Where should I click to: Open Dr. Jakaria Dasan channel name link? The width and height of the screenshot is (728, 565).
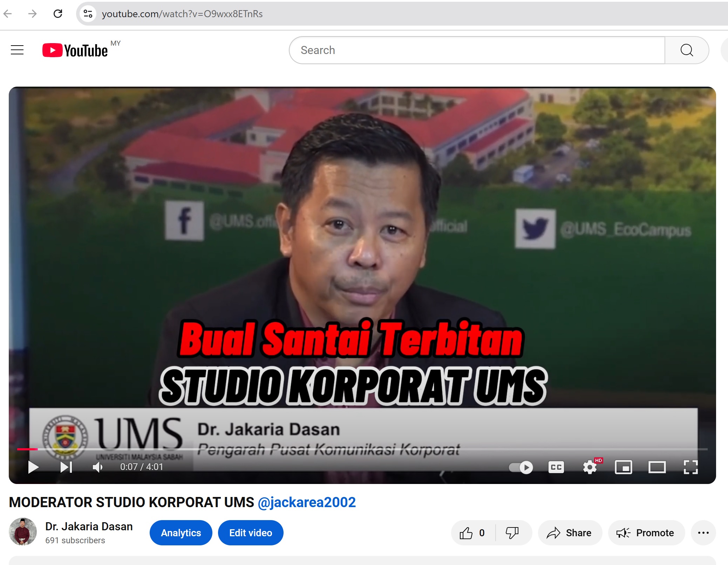[89, 526]
